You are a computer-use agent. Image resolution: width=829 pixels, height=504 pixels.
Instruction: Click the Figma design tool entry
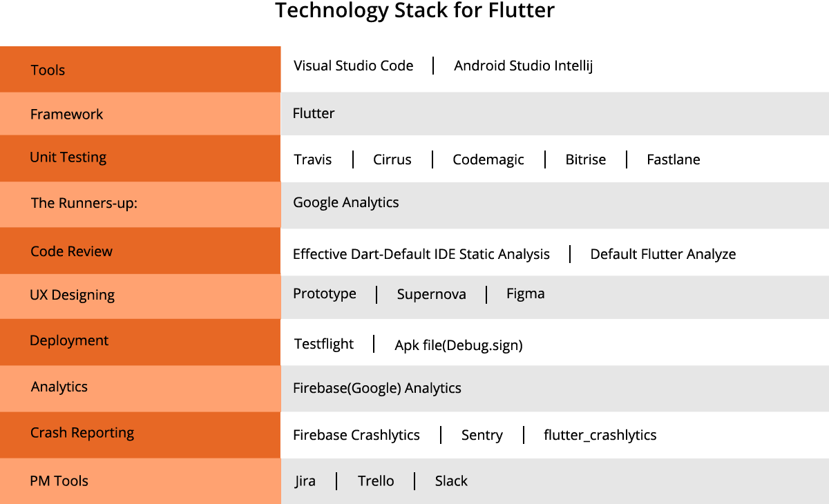pyautogui.click(x=525, y=293)
